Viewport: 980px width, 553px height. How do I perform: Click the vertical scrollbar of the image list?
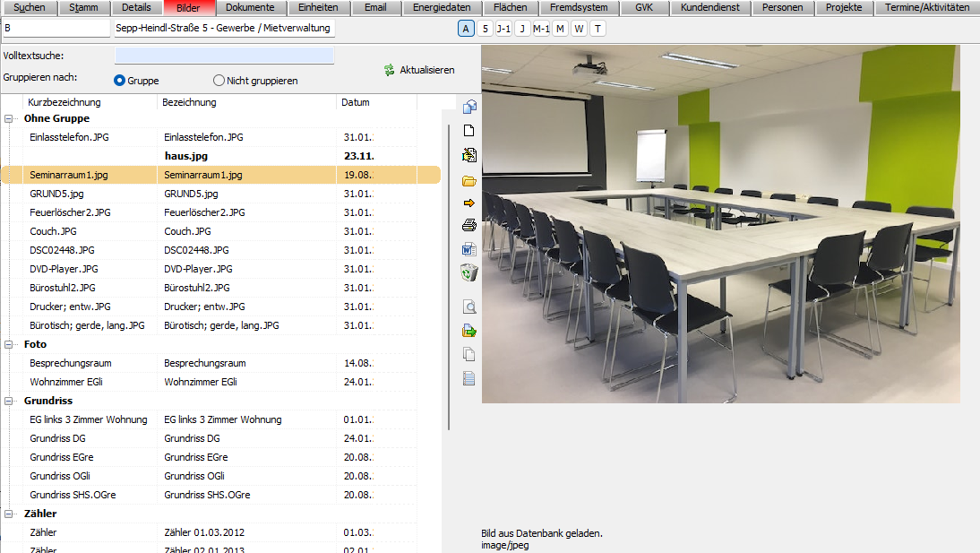click(448, 269)
